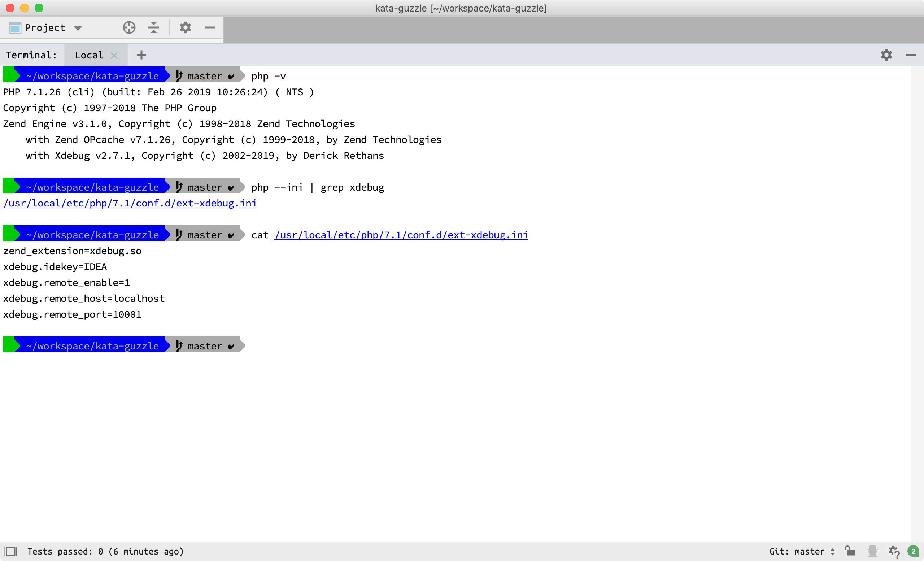Collapse all in the Project panel
The height and width of the screenshot is (561, 924).
pyautogui.click(x=153, y=28)
